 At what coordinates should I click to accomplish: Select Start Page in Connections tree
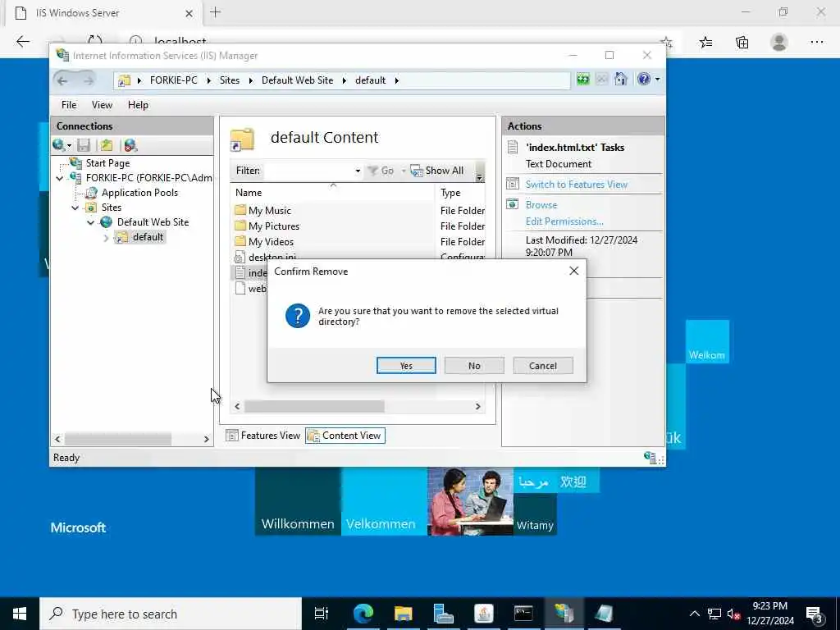tap(107, 163)
